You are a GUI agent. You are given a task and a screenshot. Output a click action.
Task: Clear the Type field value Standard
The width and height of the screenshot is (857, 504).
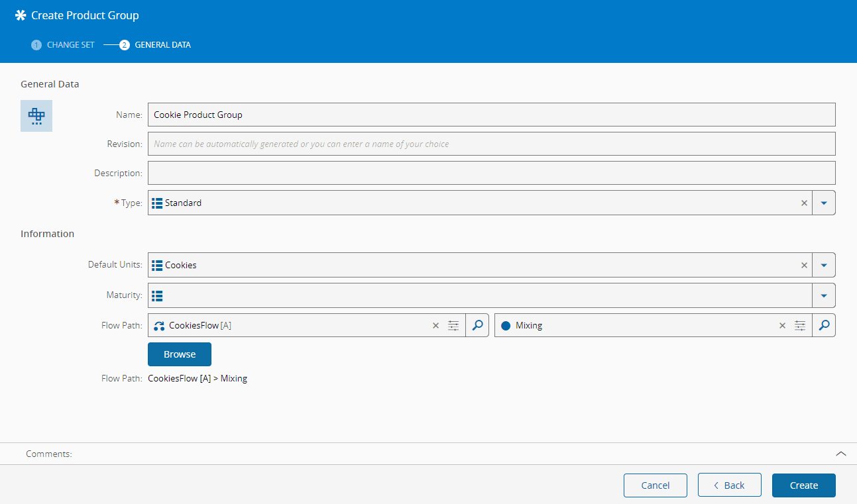click(804, 203)
